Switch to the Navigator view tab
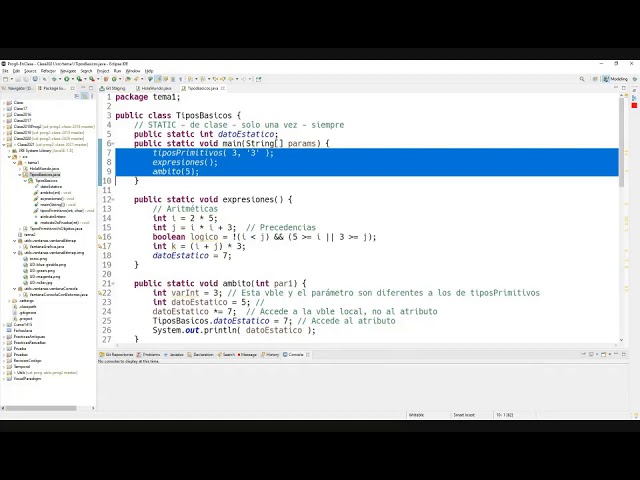 18,88
